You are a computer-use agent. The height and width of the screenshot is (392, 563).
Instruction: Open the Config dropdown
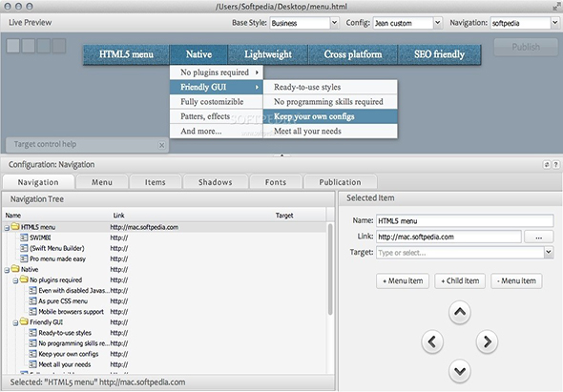(438, 23)
